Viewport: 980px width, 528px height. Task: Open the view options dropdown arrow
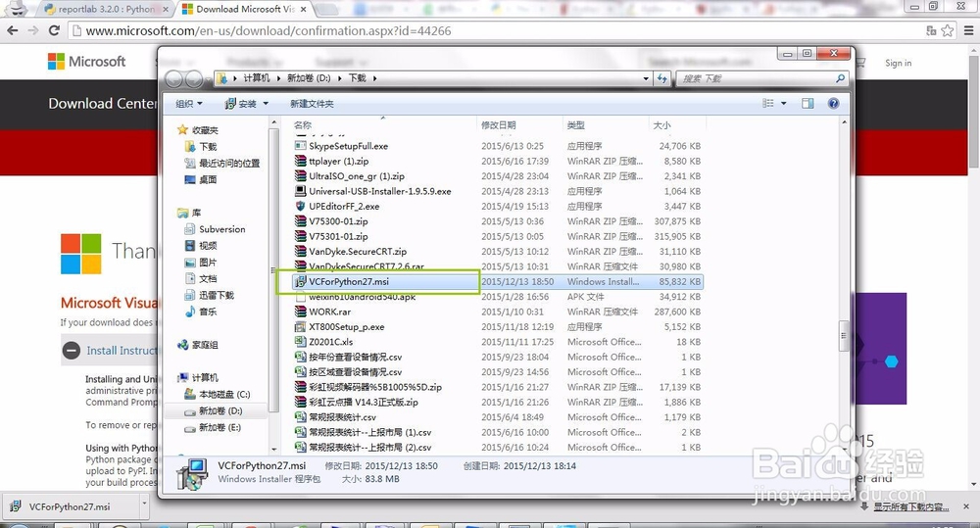[783, 103]
